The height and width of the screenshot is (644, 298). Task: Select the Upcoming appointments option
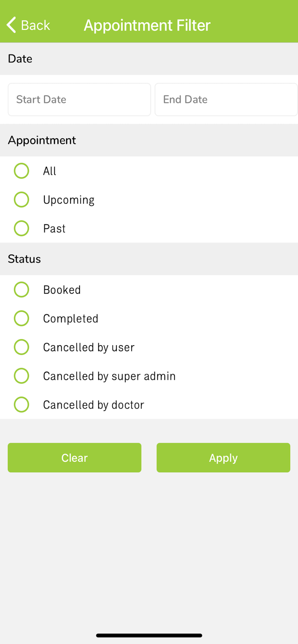coord(21,200)
